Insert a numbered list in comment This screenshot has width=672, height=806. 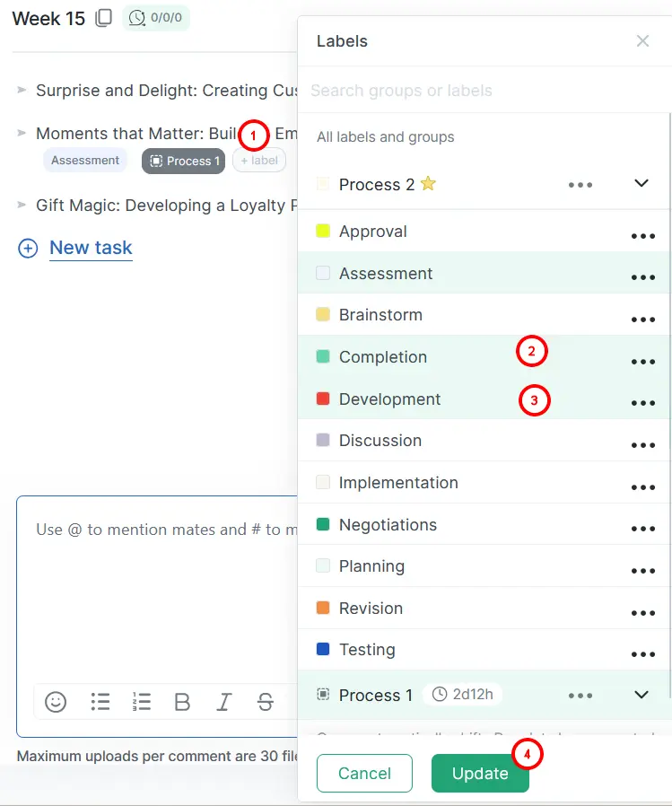coord(141,702)
